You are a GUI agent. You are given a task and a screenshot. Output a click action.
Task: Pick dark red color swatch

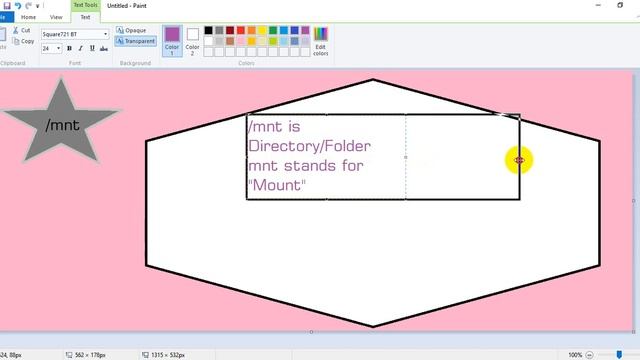(230, 30)
